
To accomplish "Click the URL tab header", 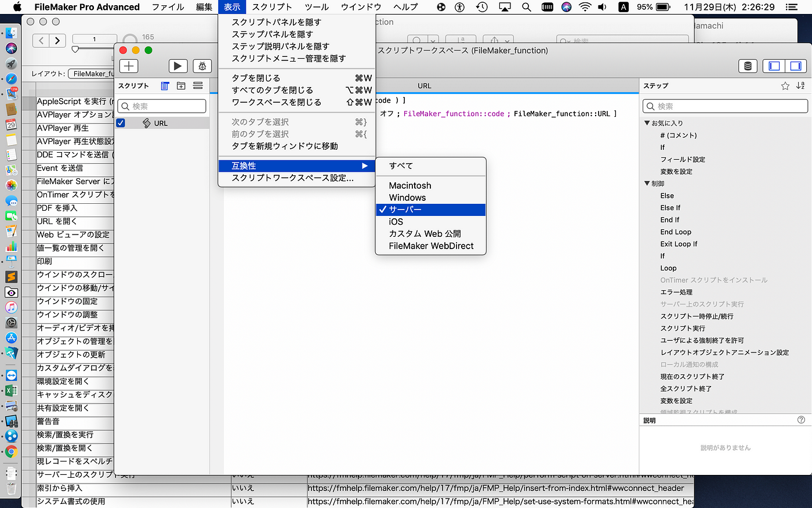I will pyautogui.click(x=425, y=86).
